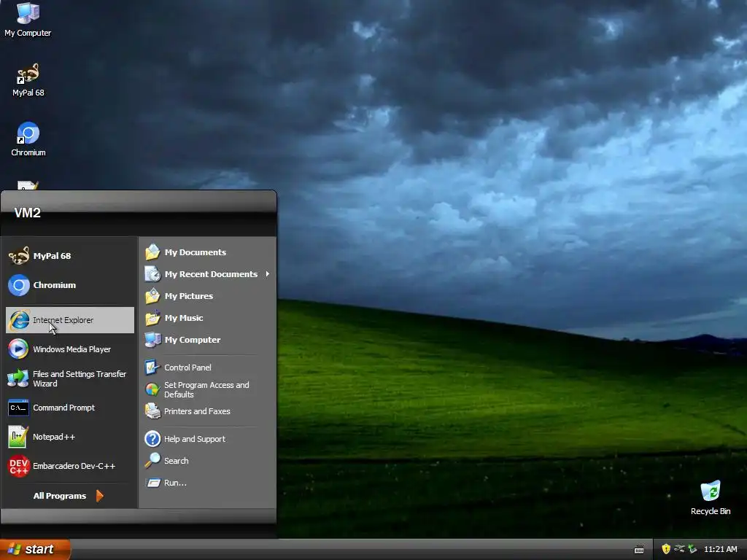This screenshot has width=747, height=560.
Task: Launch Chromium from the Start menu
Action: [x=69, y=285]
